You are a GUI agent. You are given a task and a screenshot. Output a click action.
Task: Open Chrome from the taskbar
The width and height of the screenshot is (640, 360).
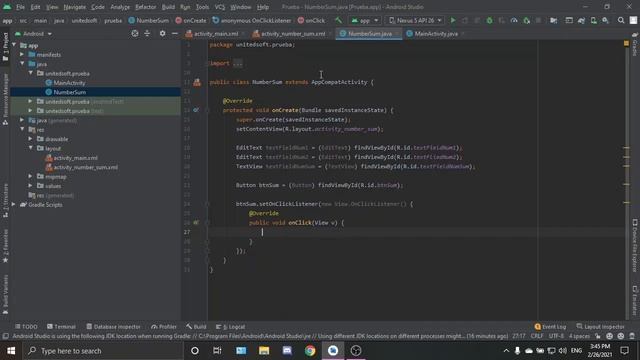[310, 351]
